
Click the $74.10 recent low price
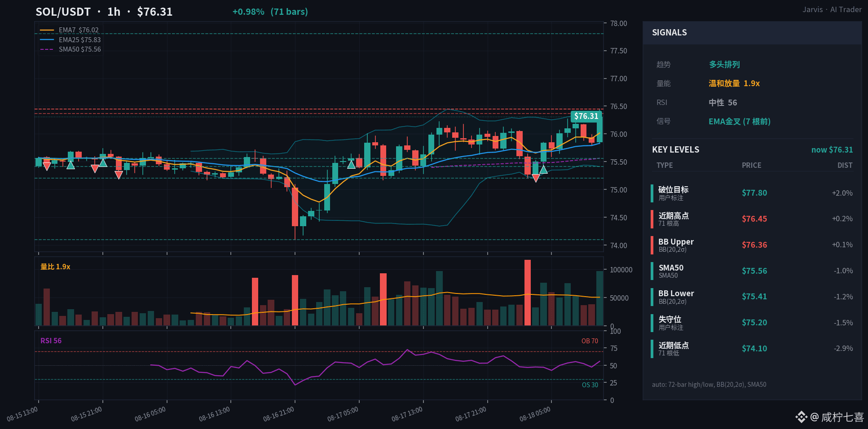pos(754,349)
